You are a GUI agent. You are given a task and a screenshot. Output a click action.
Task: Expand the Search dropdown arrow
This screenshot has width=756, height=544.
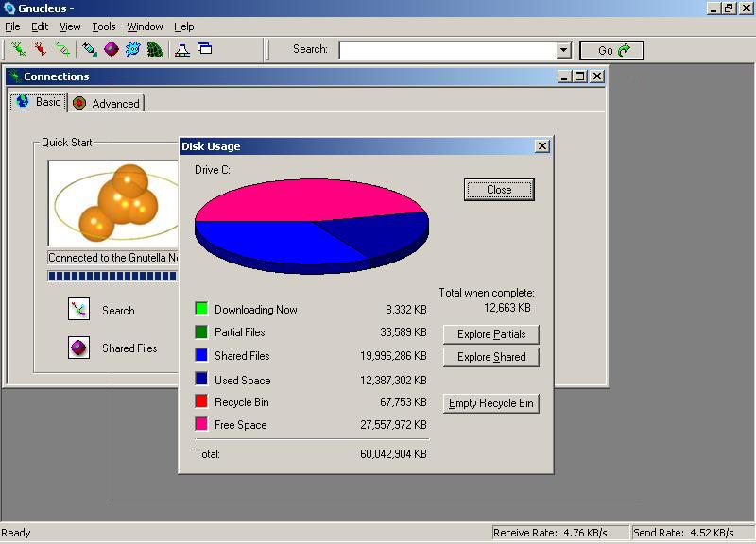(563, 50)
